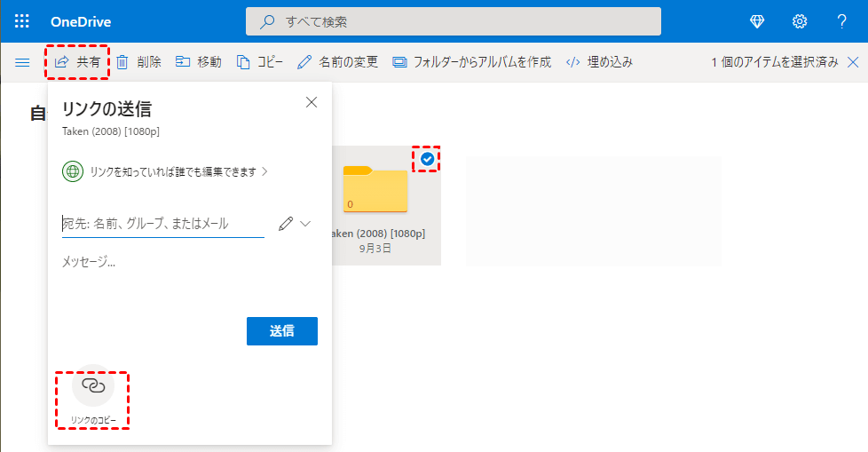Image resolution: width=868 pixels, height=452 pixels.
Task: Open the Taken (2008) folder thumbnail
Action: coord(375,189)
